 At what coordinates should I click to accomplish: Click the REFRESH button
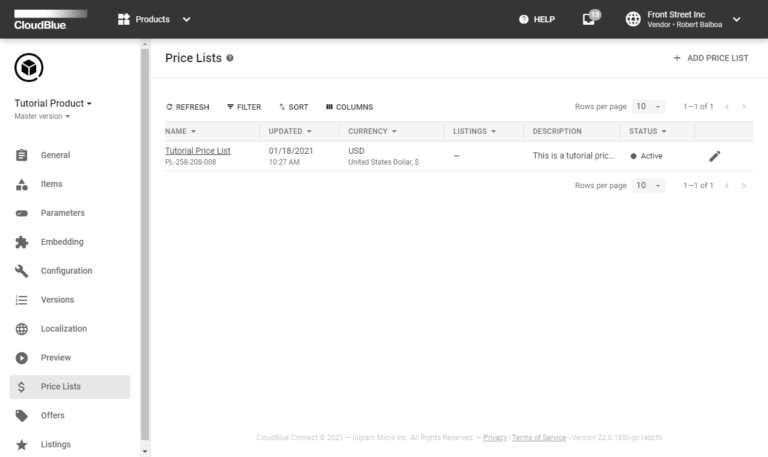pyautogui.click(x=188, y=107)
